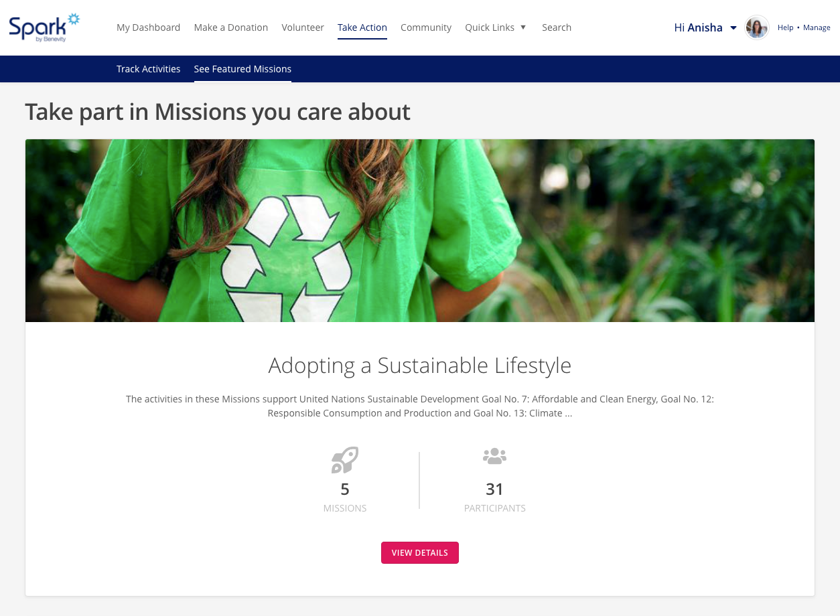
Task: Click the participants group icon
Action: (x=494, y=457)
